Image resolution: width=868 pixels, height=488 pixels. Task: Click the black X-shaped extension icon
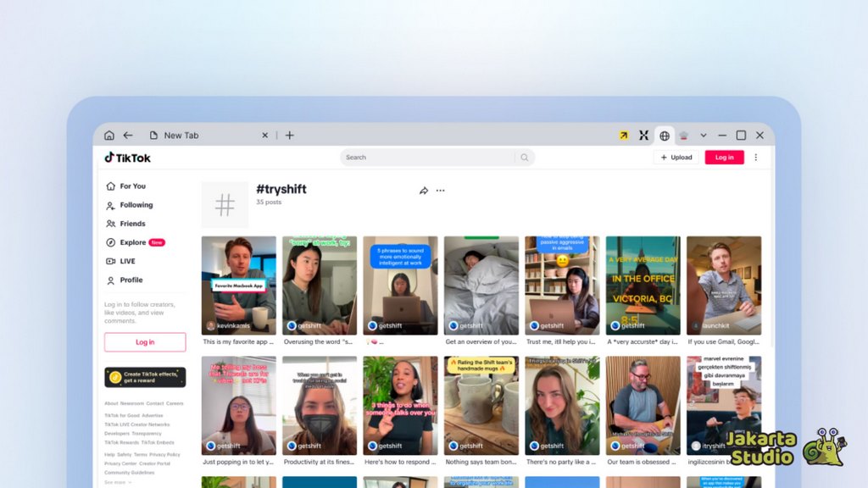click(643, 135)
